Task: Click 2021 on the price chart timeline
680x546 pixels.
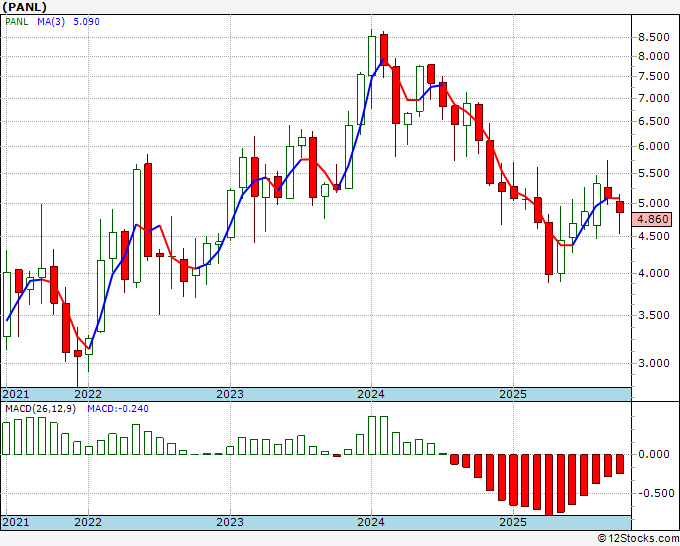Action: 16,394
